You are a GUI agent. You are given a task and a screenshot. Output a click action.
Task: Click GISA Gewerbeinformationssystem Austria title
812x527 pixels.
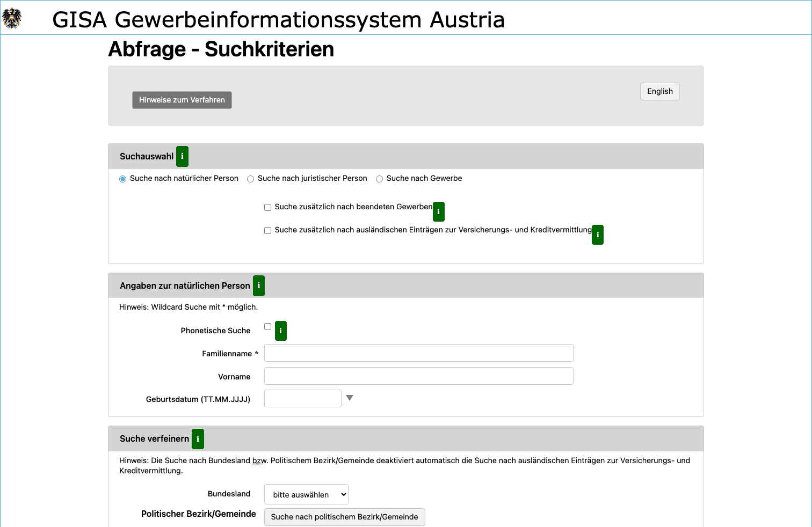[x=278, y=19]
